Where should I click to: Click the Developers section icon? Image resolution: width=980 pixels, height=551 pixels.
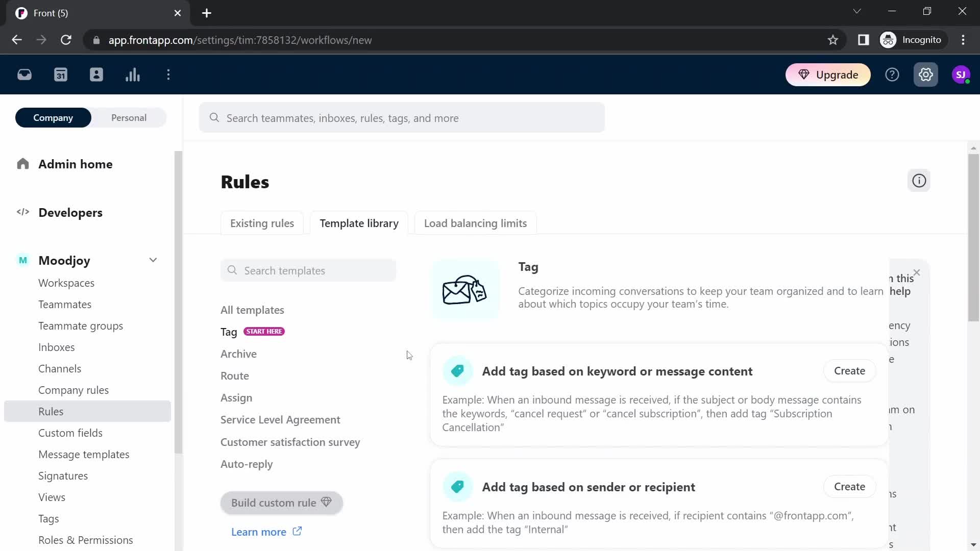tap(23, 212)
